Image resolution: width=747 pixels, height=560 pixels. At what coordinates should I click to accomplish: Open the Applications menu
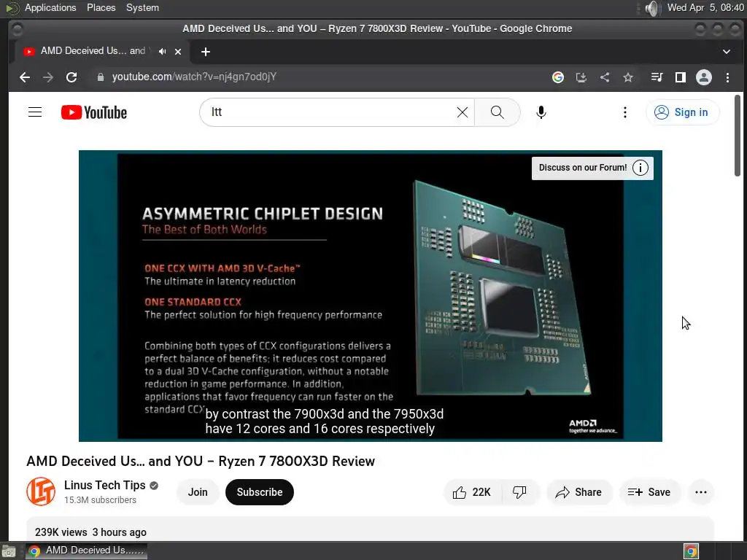[x=50, y=7]
